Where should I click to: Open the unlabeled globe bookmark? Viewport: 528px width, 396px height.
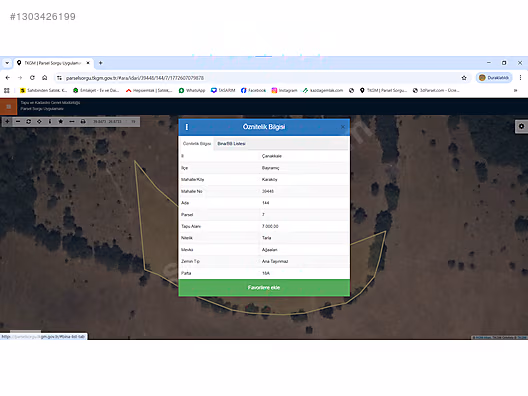click(x=351, y=90)
